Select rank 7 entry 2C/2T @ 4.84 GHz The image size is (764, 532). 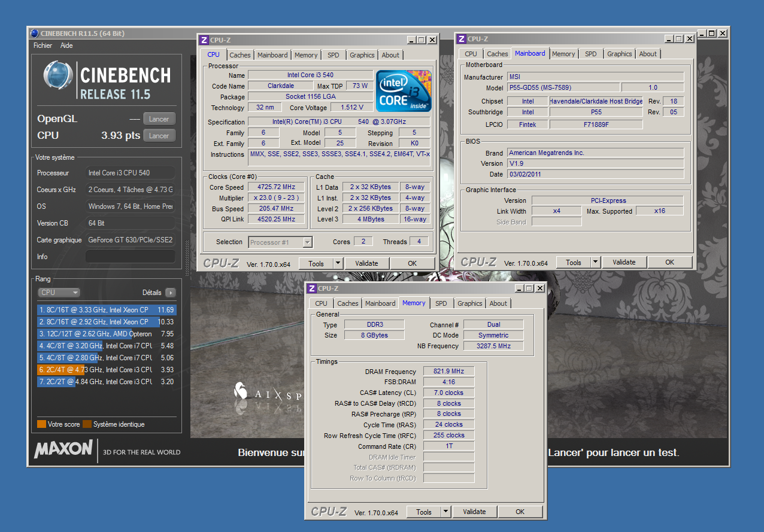click(x=107, y=382)
